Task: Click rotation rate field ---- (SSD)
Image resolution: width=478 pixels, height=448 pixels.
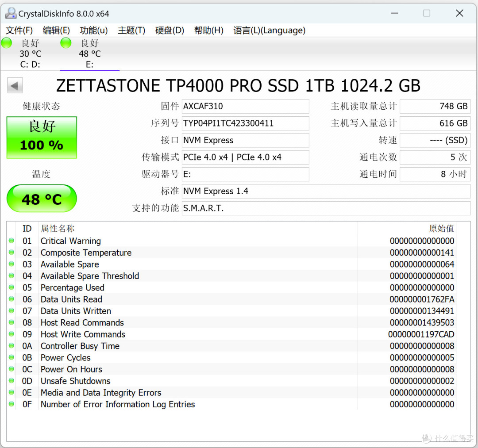Action: 435,140
